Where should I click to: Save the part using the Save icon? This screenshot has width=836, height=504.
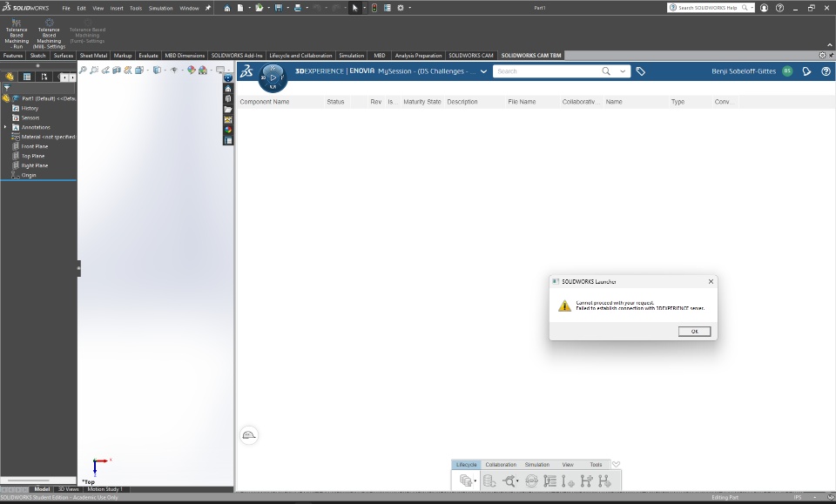click(x=279, y=8)
